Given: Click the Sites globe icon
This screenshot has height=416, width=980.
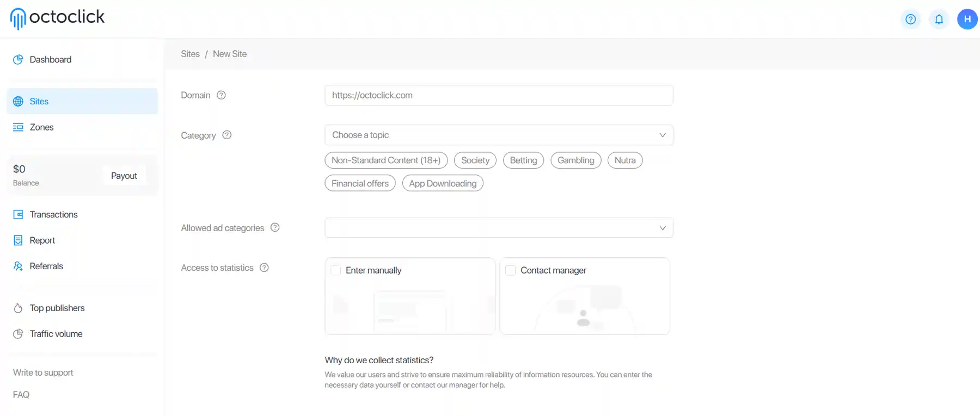Looking at the screenshot, I should pos(18,101).
